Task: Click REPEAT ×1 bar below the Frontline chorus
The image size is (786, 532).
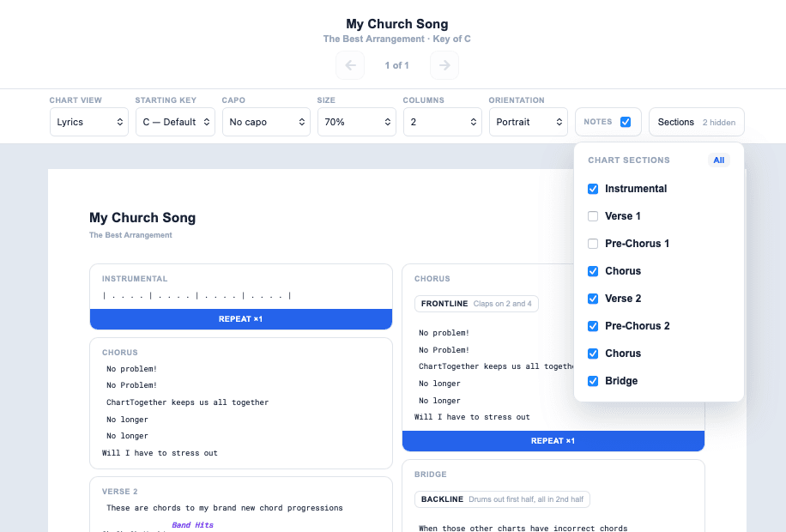Action: [x=553, y=441]
